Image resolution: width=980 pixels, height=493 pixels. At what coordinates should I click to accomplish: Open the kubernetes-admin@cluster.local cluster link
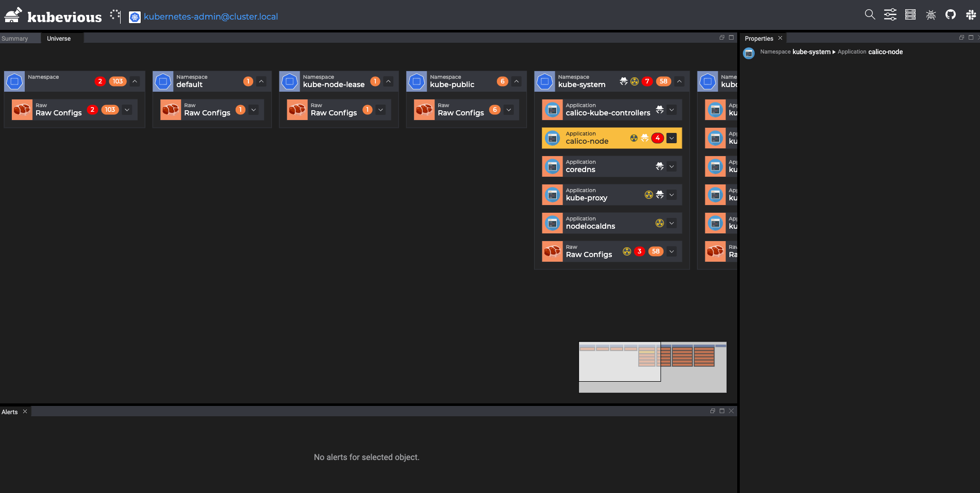tap(211, 16)
